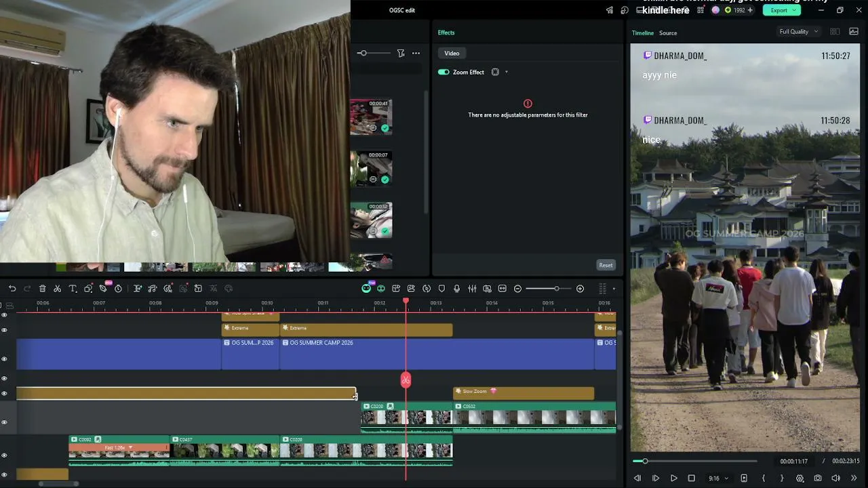Screen dimensions: 868x488
Task: Zoom in the timeline with plus button
Action: pyautogui.click(x=580, y=289)
